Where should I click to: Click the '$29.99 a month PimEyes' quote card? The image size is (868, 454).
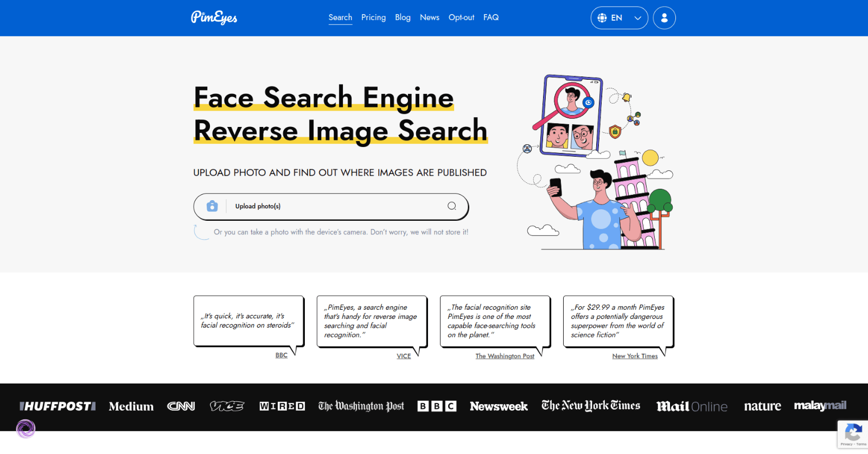618,321
